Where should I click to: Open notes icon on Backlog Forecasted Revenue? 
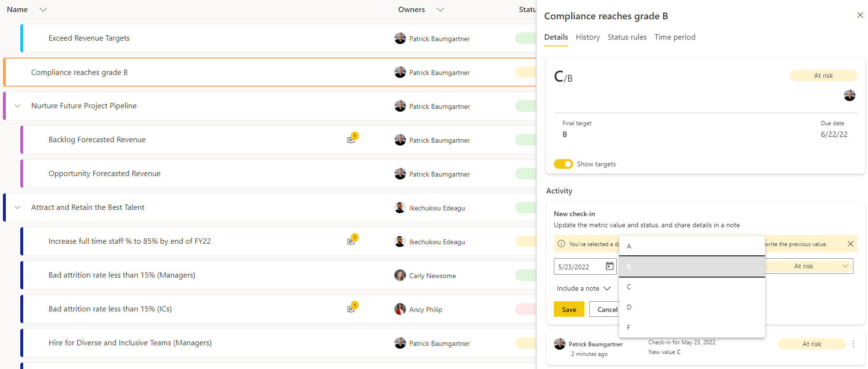click(351, 139)
